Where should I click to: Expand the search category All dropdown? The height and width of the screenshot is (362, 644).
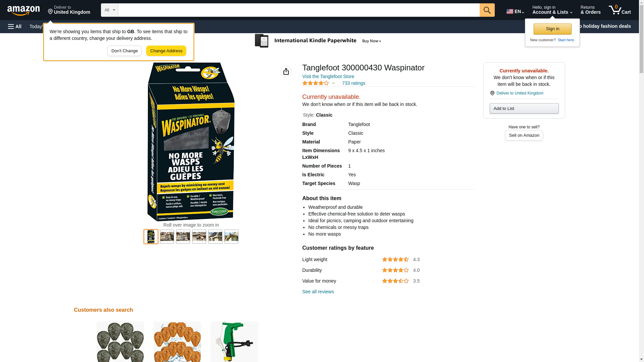tap(110, 10)
